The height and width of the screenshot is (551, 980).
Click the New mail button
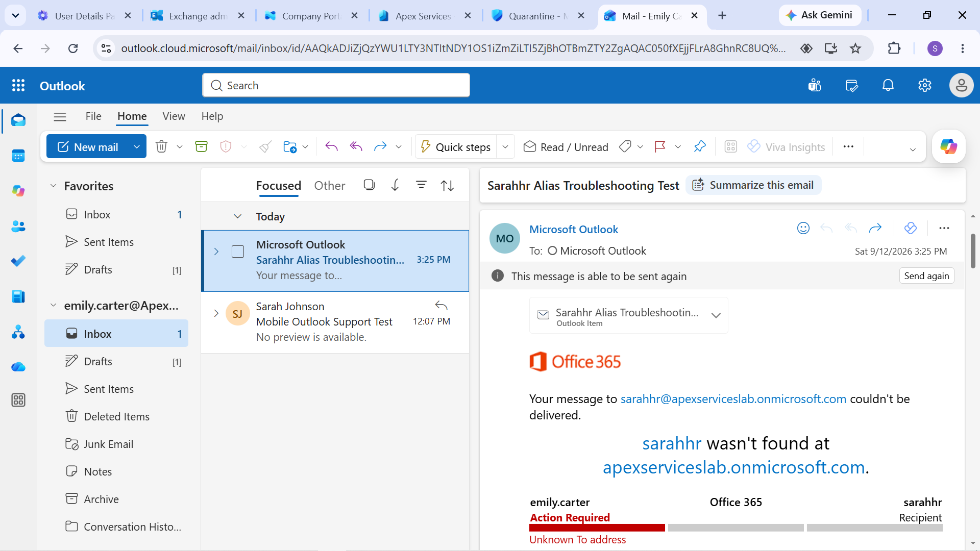[88, 147]
